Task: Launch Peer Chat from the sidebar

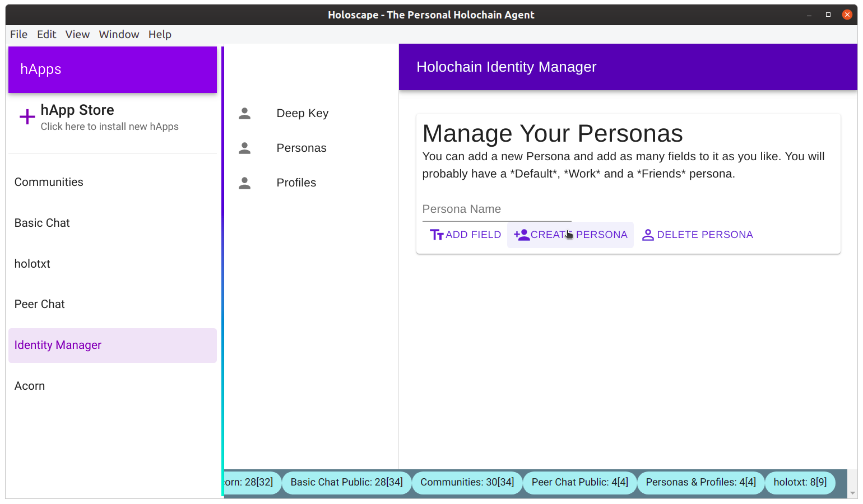Action: pyautogui.click(x=113, y=304)
